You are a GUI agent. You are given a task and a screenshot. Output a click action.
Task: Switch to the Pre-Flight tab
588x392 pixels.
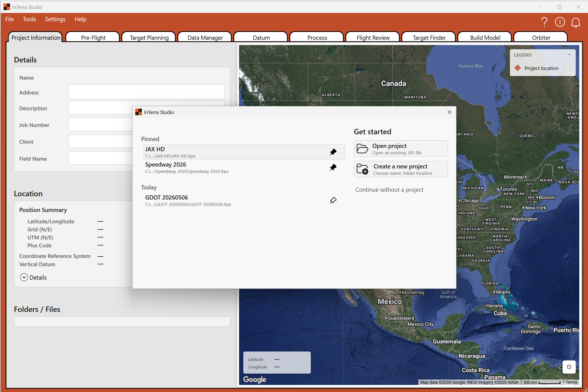coord(93,37)
